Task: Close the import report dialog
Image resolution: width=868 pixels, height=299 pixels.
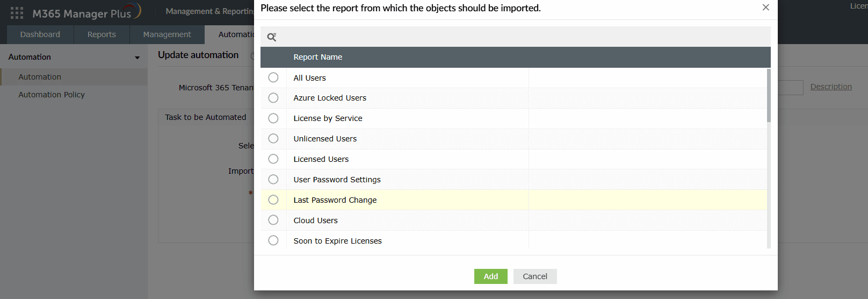Action: tap(765, 8)
